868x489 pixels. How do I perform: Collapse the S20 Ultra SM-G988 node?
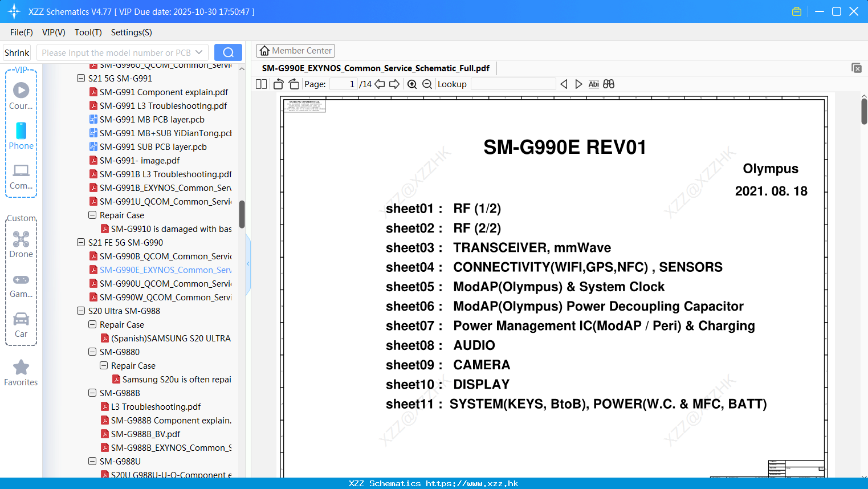[81, 311]
